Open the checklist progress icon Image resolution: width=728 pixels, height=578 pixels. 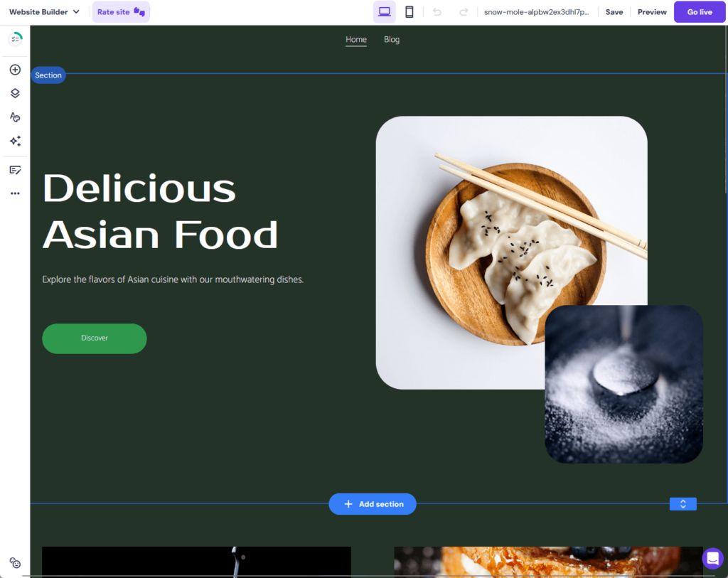16,39
